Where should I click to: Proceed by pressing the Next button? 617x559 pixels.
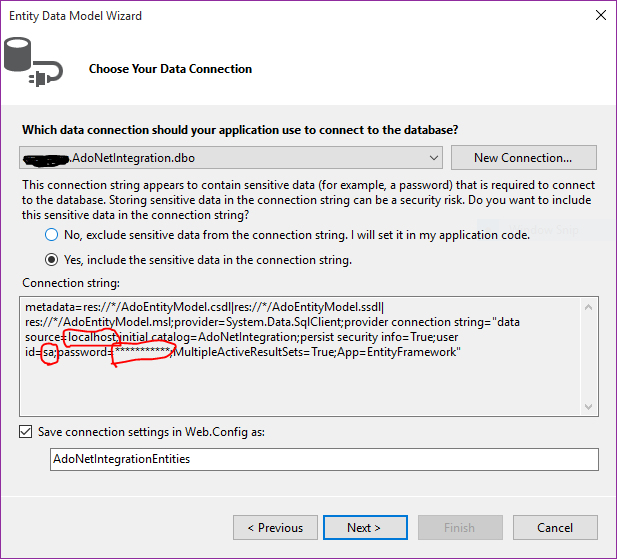[364, 528]
